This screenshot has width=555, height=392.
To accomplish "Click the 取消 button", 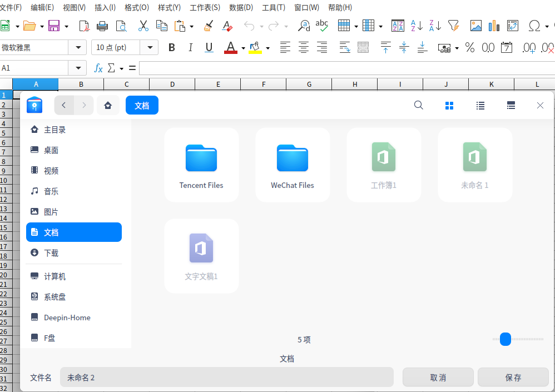I will tap(438, 378).
